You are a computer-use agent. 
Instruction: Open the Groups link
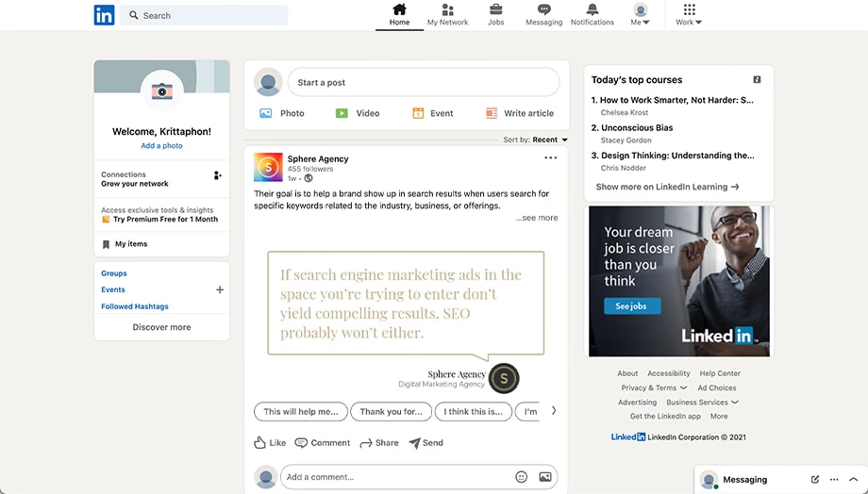tap(113, 273)
